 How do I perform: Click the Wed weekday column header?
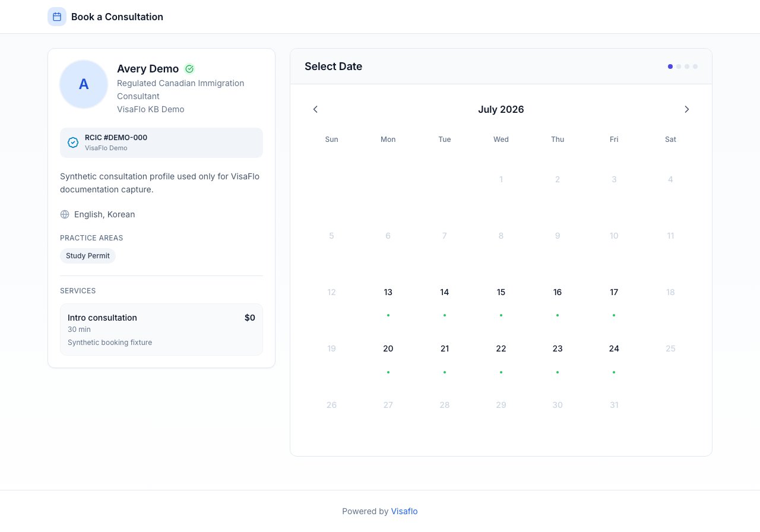501,140
